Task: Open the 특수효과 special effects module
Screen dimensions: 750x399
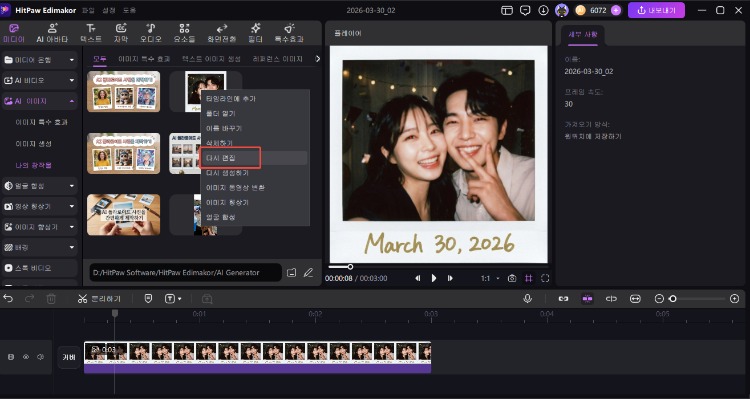Action: pos(288,33)
